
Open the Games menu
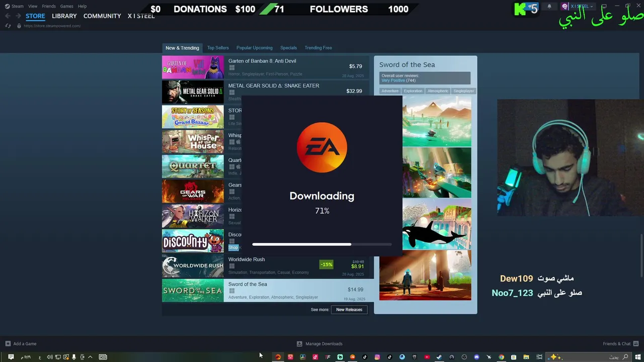tap(66, 6)
